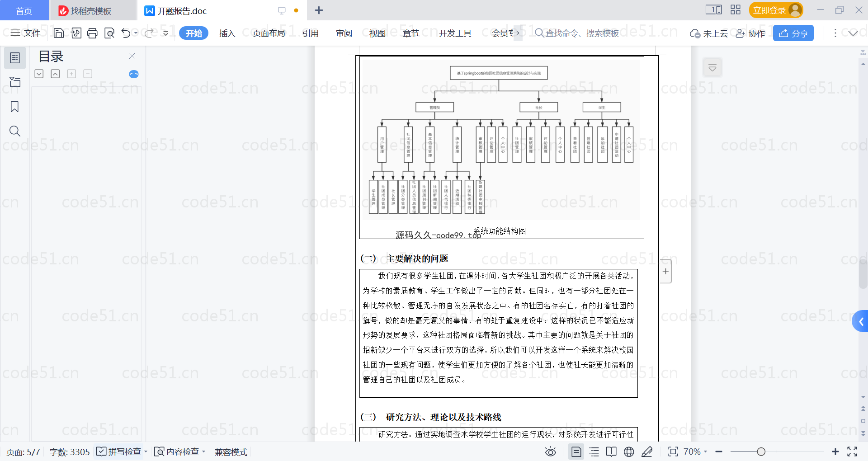Click the Save document icon
Screen dimensions: 868x461
click(59, 33)
